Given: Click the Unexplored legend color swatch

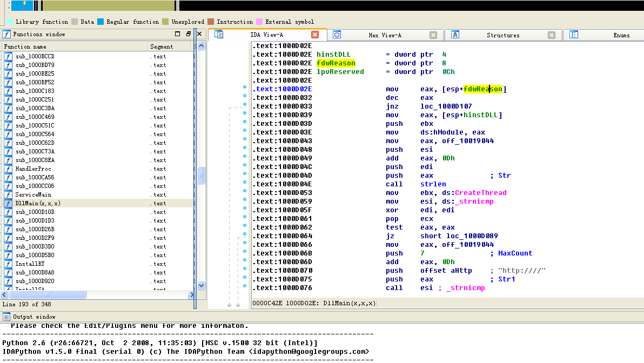Looking at the screenshot, I should [x=165, y=22].
